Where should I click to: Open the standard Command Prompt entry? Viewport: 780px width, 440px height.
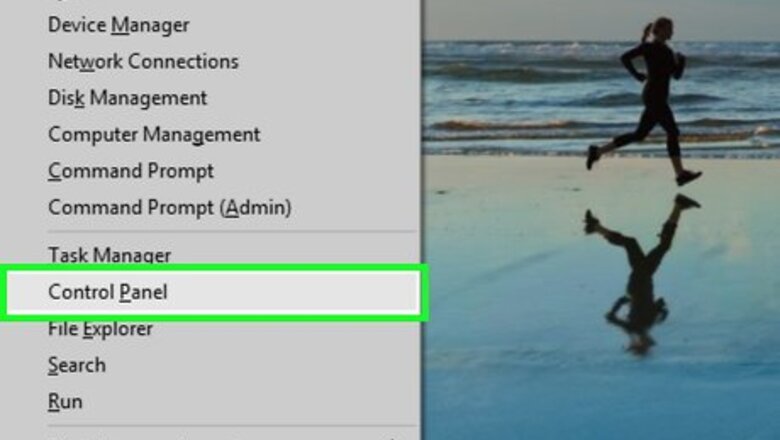pos(131,171)
